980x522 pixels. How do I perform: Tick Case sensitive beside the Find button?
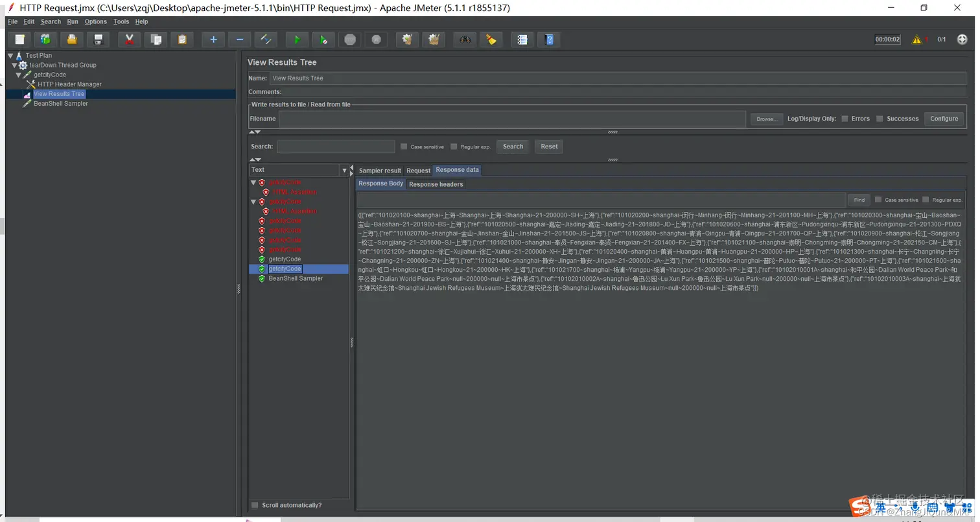(x=878, y=200)
